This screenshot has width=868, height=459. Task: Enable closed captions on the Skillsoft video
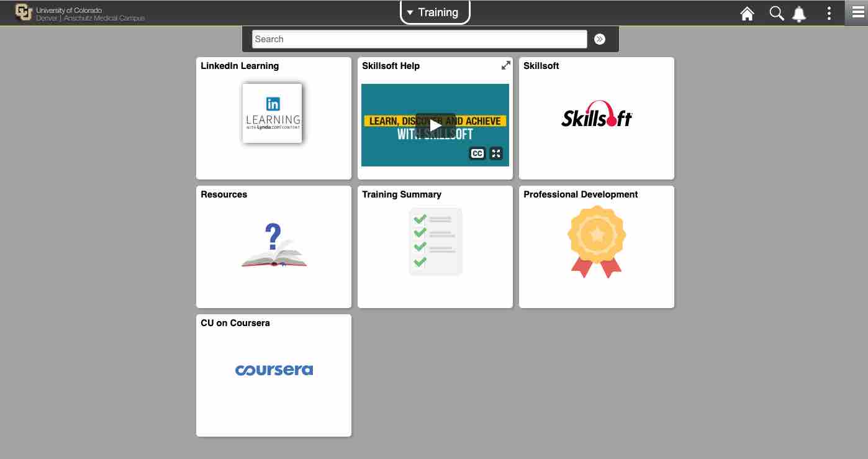(x=477, y=153)
